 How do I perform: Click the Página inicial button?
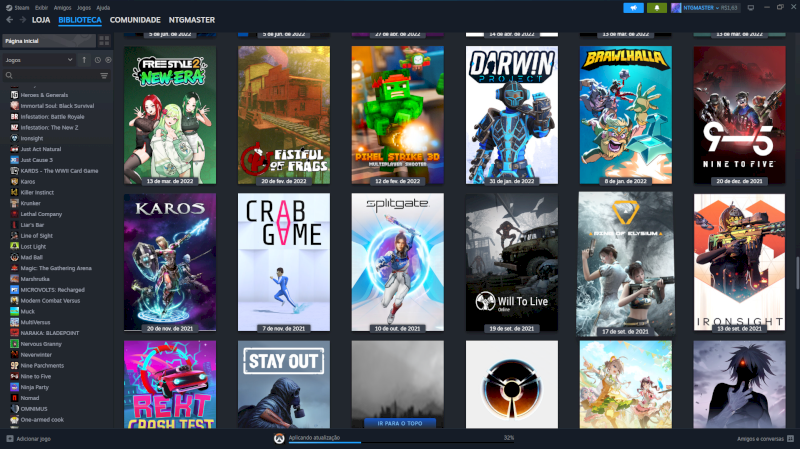pos(49,41)
